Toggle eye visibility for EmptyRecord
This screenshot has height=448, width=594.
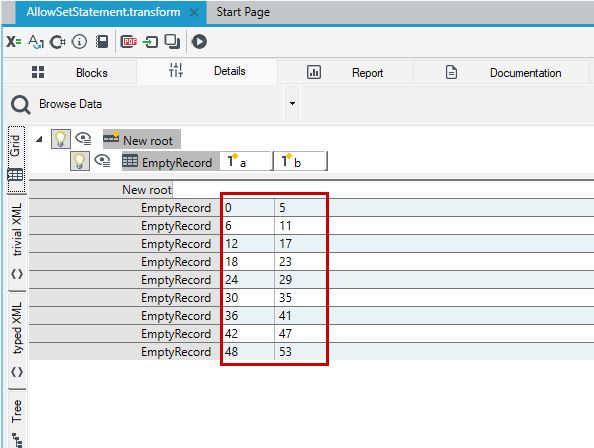pyautogui.click(x=102, y=161)
